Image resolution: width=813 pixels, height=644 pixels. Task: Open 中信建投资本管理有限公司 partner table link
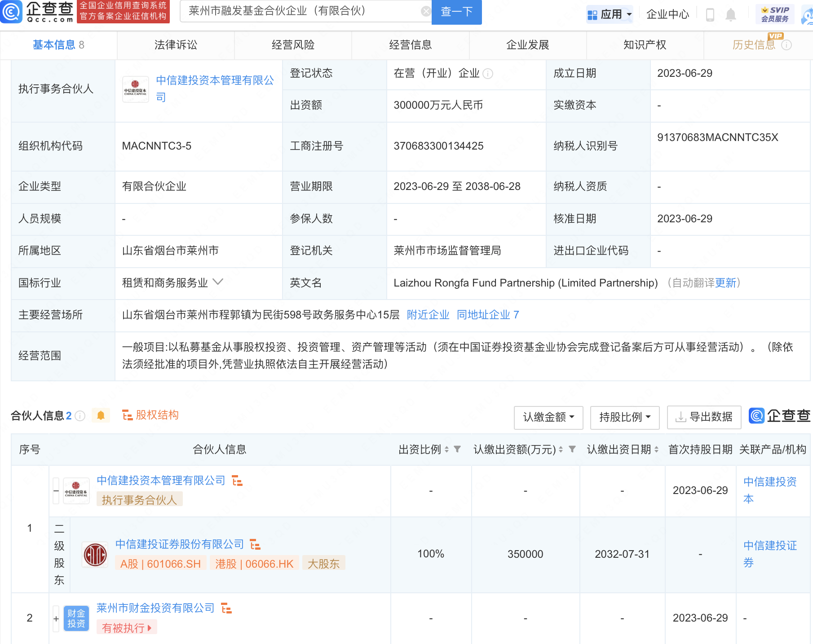pyautogui.click(x=161, y=481)
